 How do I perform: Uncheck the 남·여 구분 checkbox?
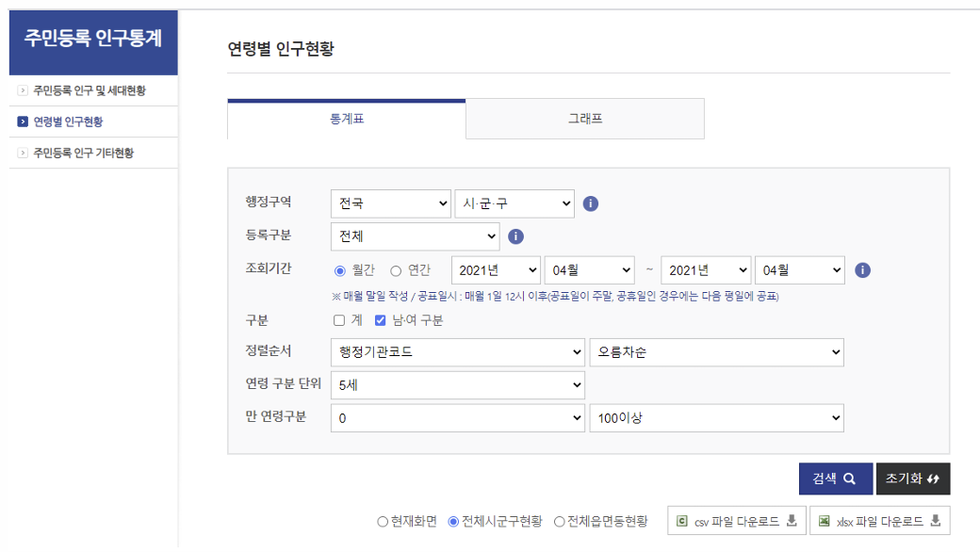point(380,320)
